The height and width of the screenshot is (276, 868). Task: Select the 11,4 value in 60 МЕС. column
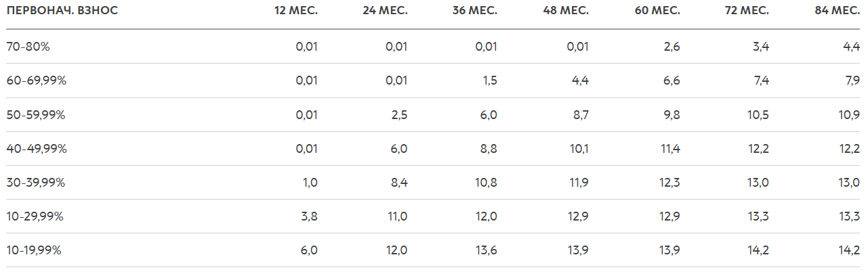(x=669, y=148)
